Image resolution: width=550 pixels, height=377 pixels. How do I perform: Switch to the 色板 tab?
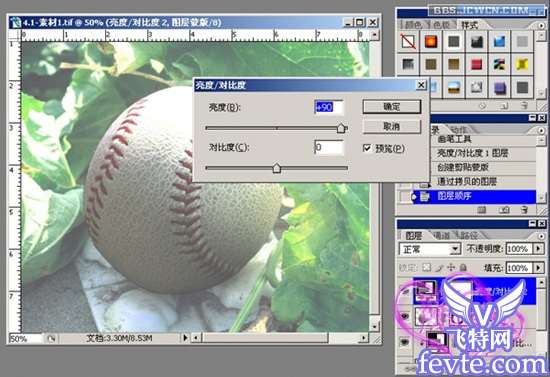pos(441,25)
